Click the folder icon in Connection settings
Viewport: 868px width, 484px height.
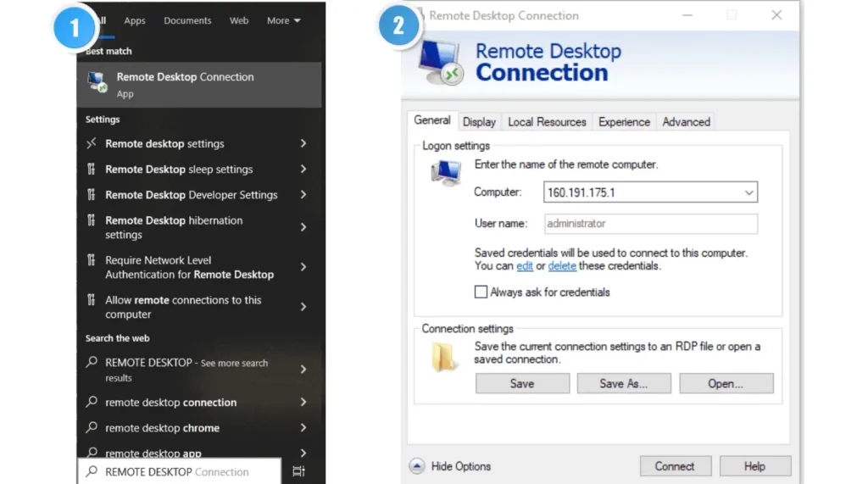pos(444,357)
